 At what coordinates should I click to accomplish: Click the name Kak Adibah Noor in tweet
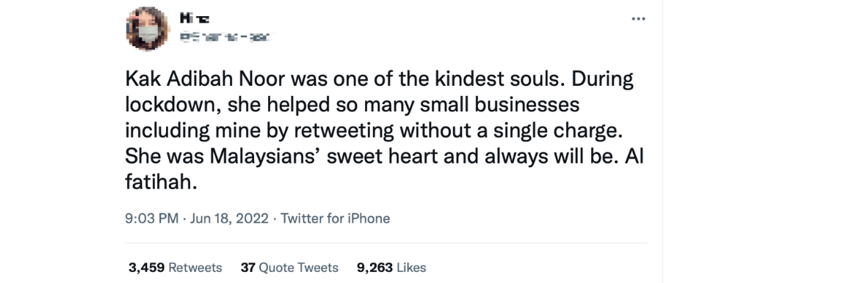click(205, 79)
